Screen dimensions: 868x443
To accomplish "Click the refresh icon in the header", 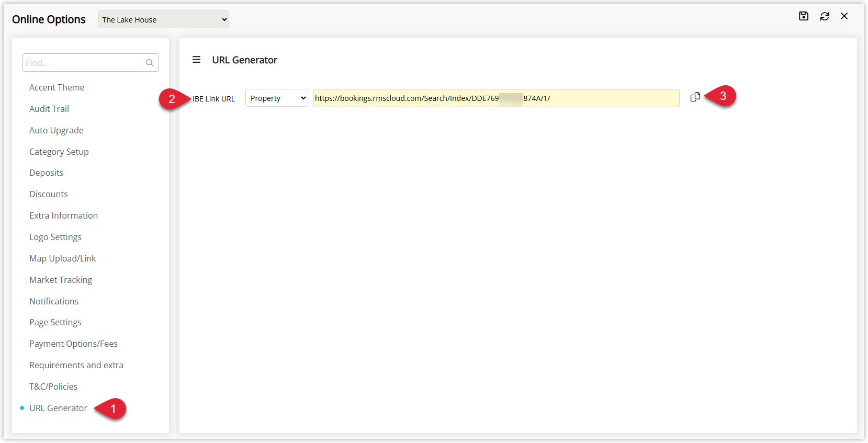I will pos(825,16).
